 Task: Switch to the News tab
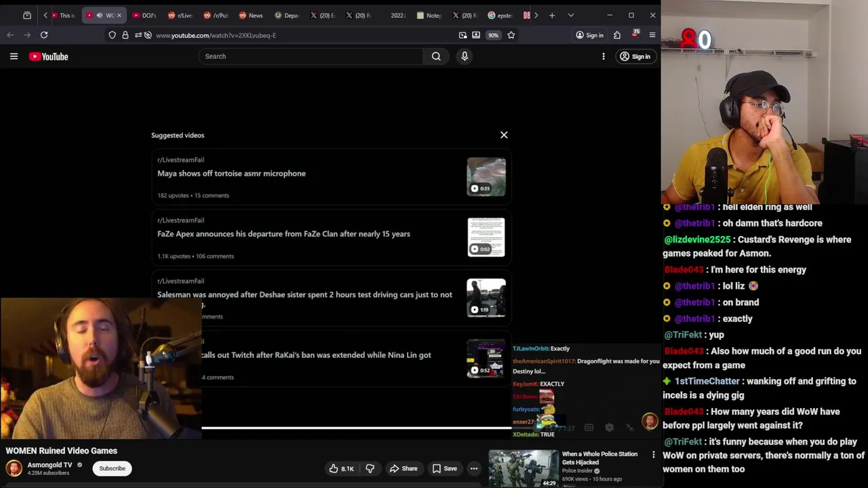(x=251, y=15)
